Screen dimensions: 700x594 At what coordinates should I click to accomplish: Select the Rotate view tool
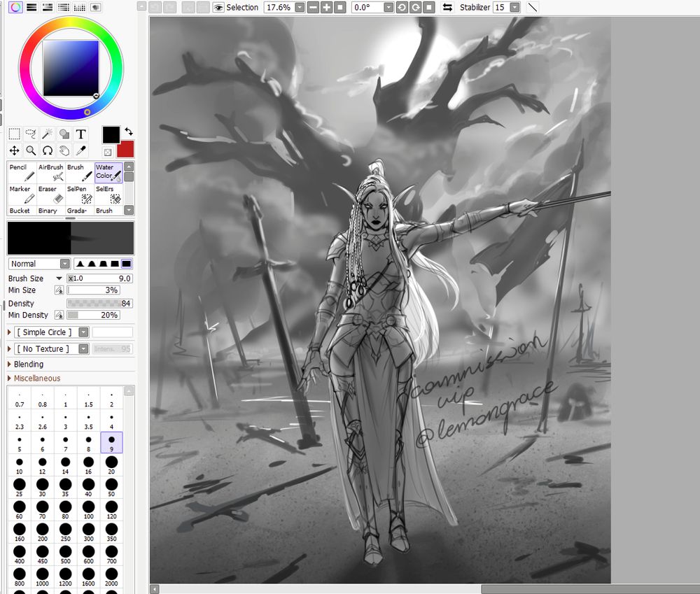click(x=48, y=150)
